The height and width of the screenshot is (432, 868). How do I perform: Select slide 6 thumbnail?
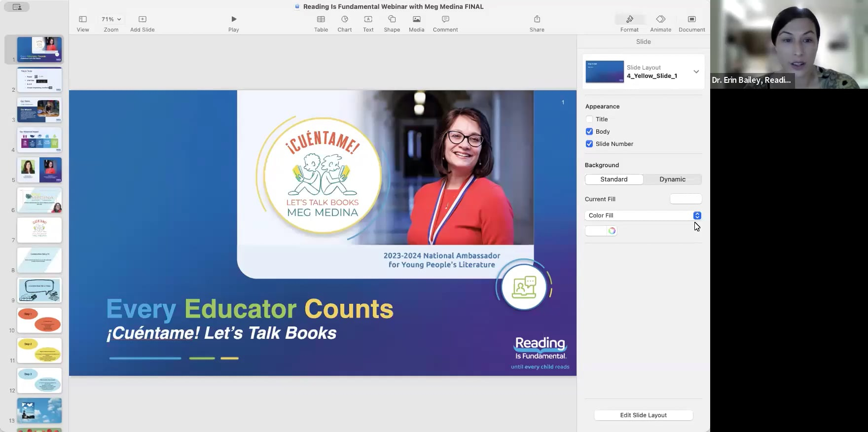click(39, 200)
